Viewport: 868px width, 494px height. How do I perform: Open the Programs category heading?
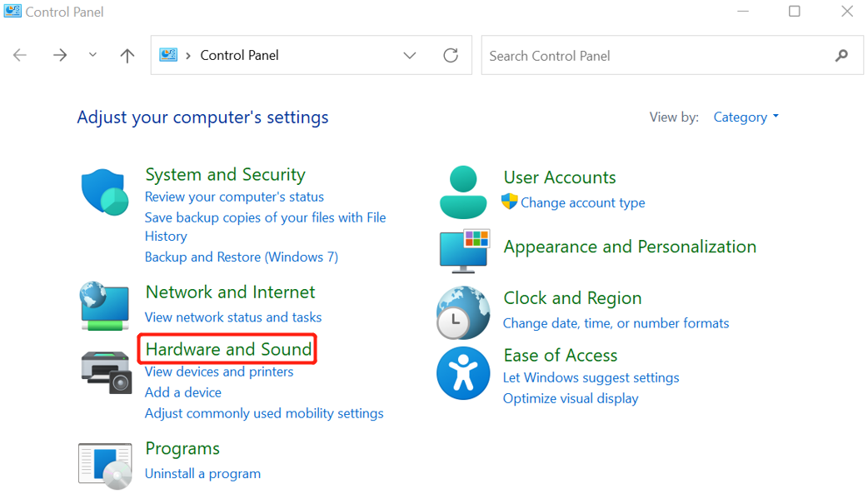click(x=182, y=448)
